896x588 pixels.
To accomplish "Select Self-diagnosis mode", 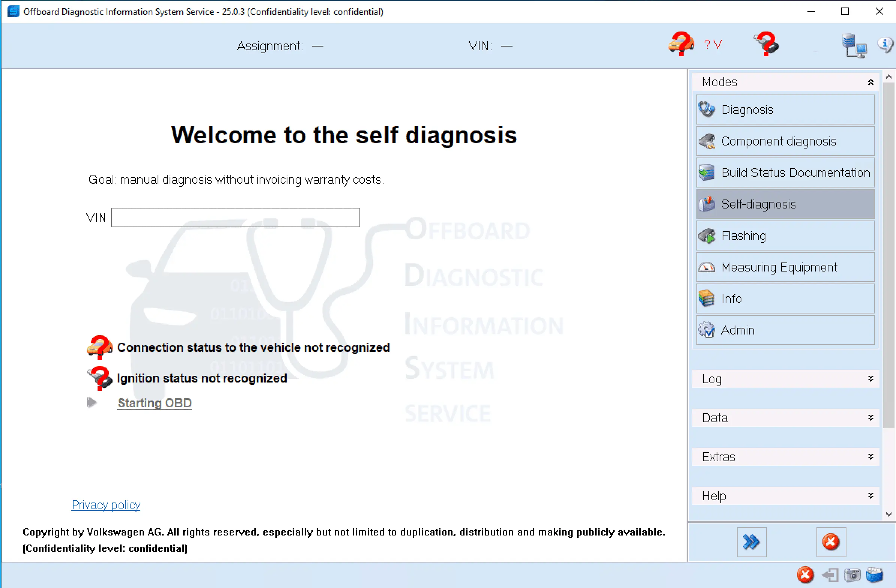I will pyautogui.click(x=785, y=204).
